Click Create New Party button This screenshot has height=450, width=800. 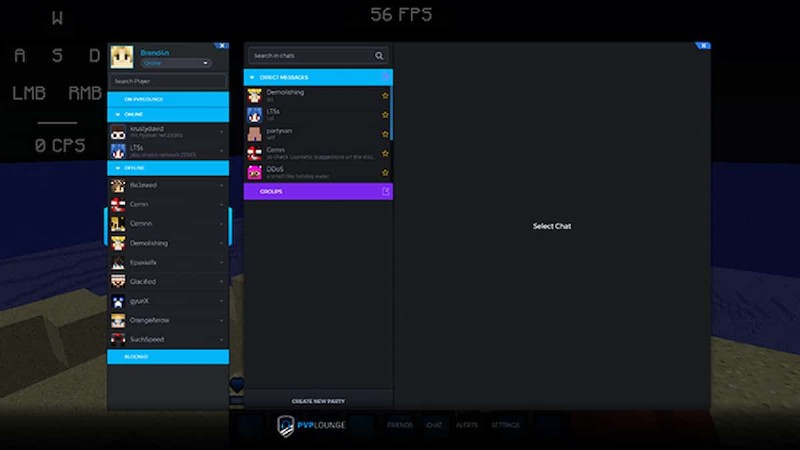pos(318,401)
